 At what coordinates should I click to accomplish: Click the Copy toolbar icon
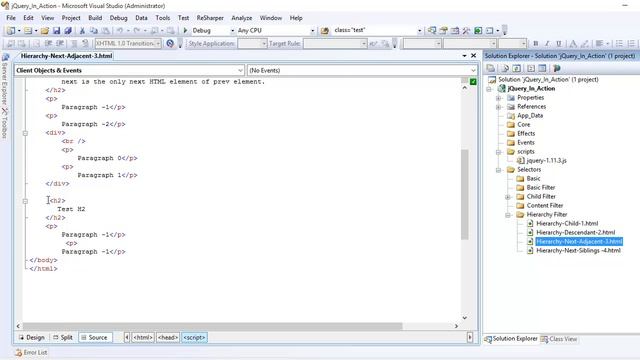coord(94,31)
